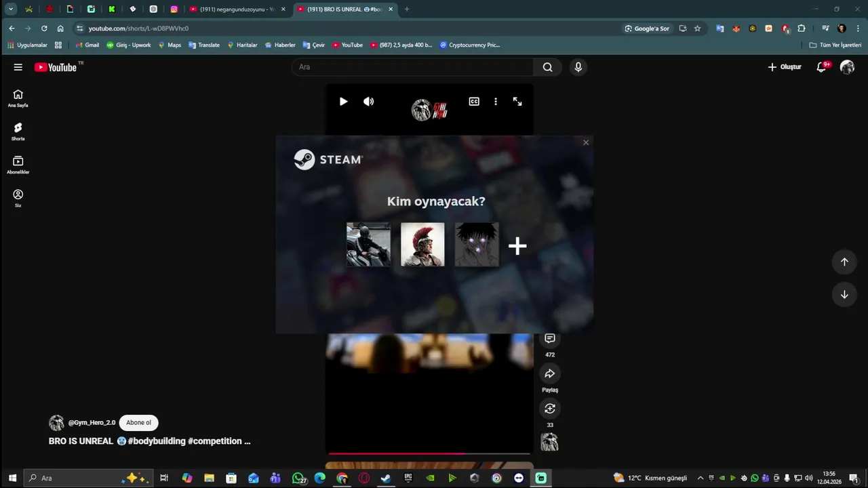Open the Gmail bookmark
Viewport: 868px width, 488px height.
tap(87, 45)
